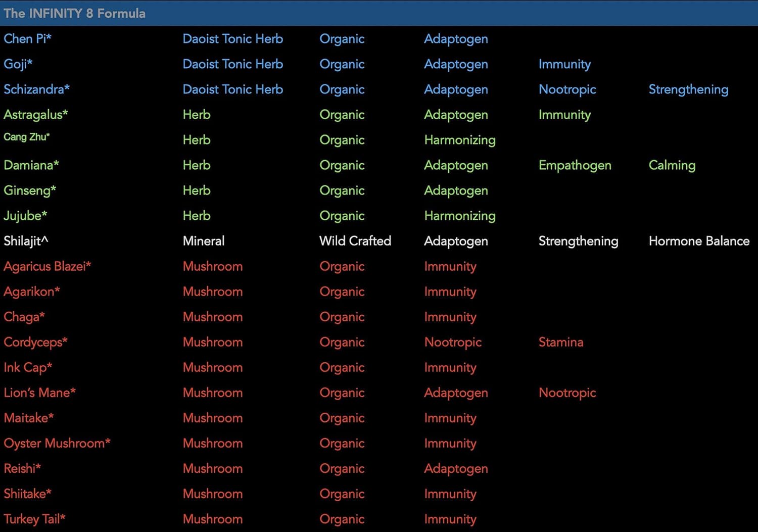Select the Cang Zhu ingredient
The width and height of the screenshot is (758, 532).
[x=26, y=137]
